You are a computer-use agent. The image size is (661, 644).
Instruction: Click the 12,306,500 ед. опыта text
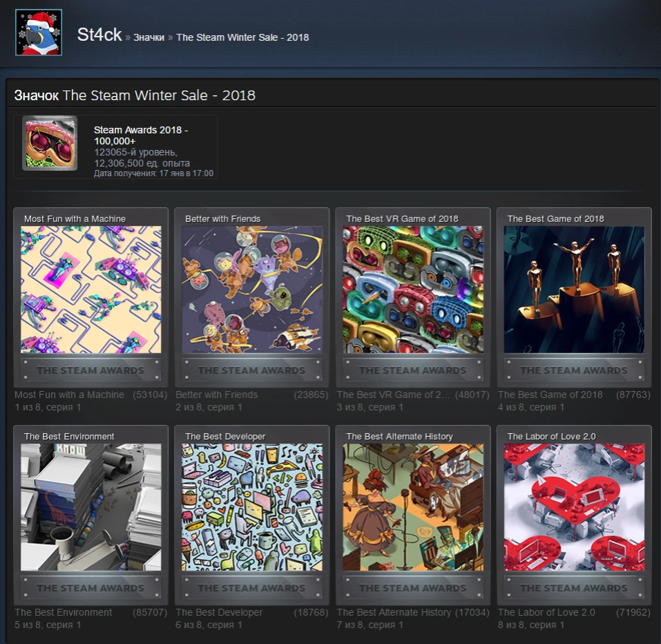click(x=142, y=163)
